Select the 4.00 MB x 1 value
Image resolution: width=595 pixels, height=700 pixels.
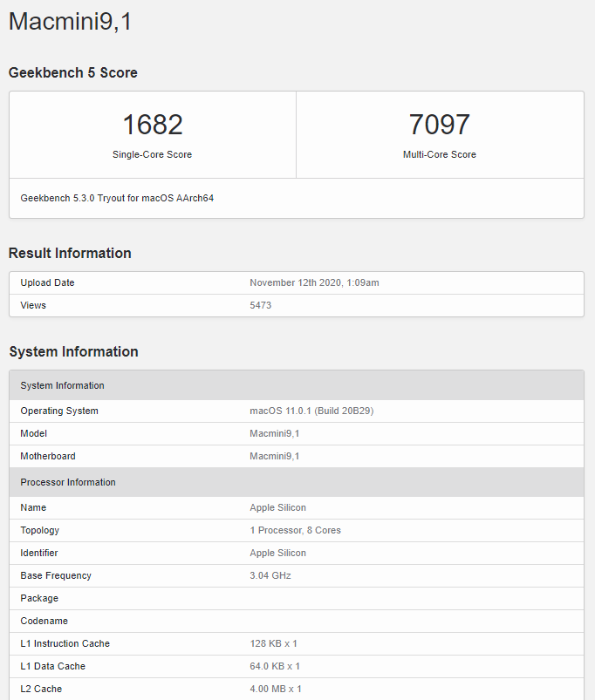(x=276, y=690)
